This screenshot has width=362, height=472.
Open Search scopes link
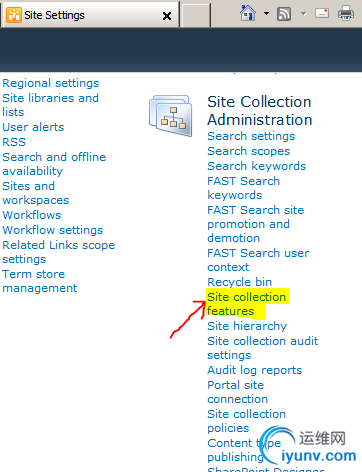coord(249,151)
